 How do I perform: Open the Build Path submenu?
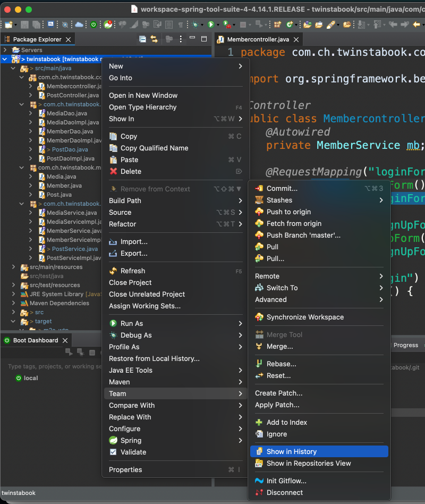coord(175,200)
